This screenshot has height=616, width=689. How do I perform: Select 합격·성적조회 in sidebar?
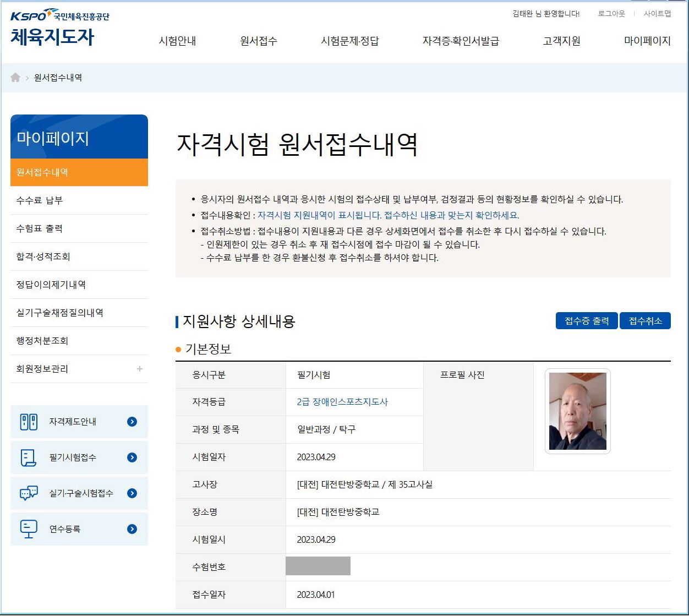point(43,257)
